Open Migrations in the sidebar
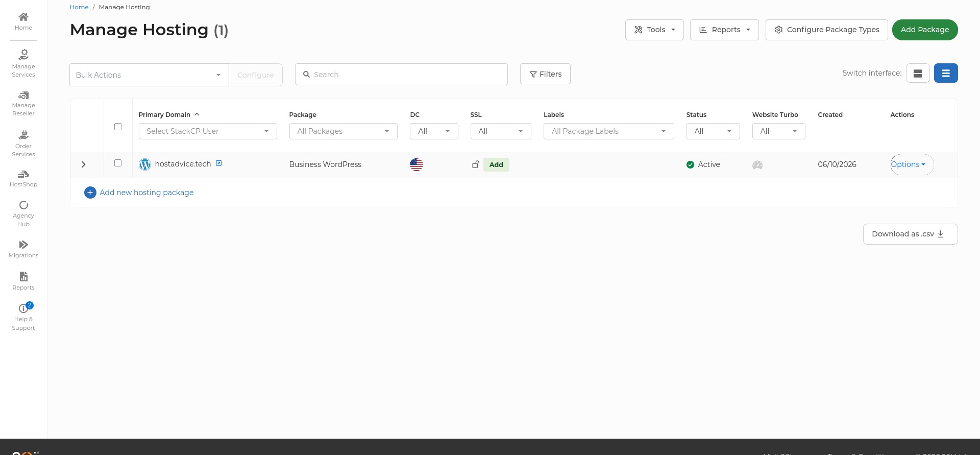 pyautogui.click(x=23, y=249)
